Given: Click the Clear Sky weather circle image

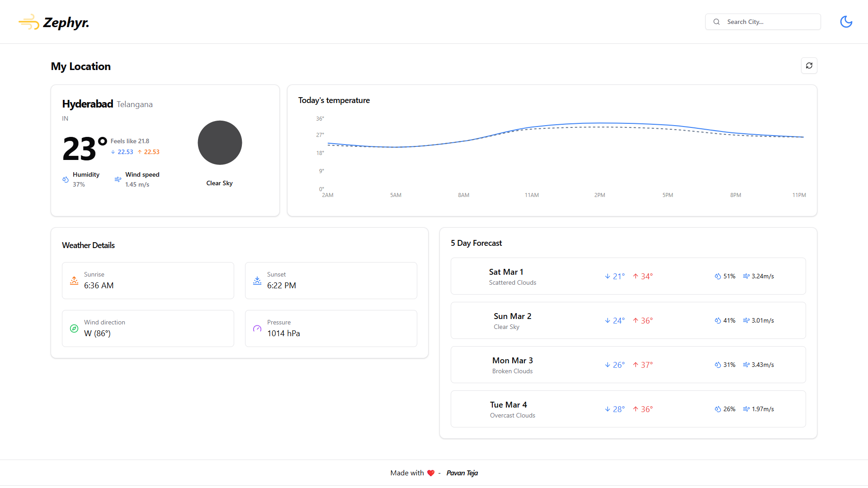Looking at the screenshot, I should 220,143.
